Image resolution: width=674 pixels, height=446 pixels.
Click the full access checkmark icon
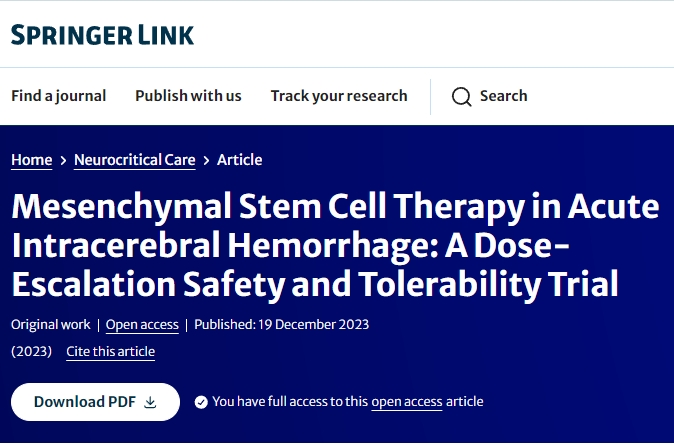tap(201, 402)
